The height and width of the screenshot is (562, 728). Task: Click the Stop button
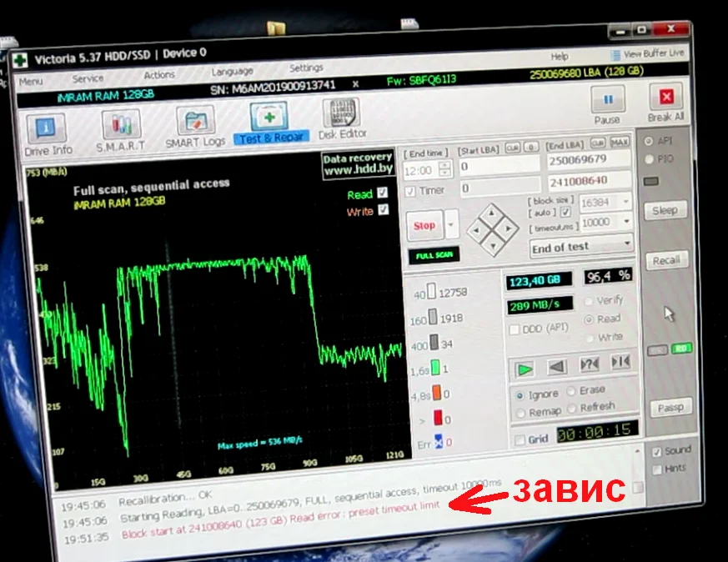click(x=424, y=225)
